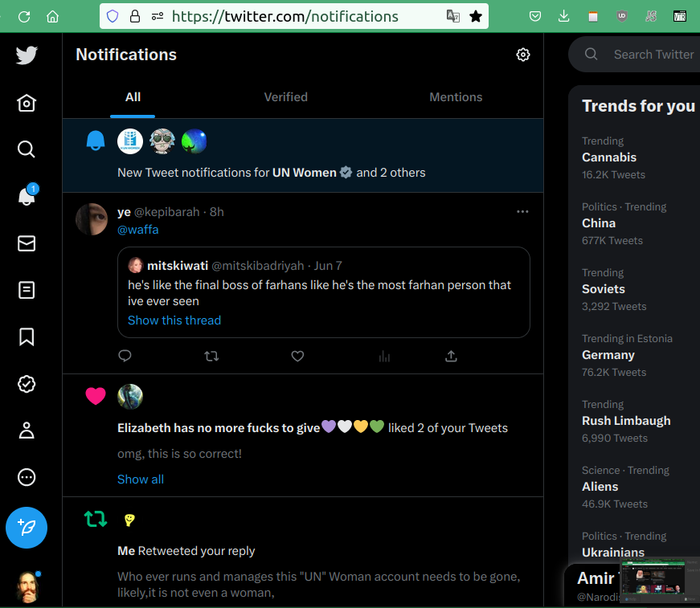
Task: Share ye's tweet
Action: tap(451, 356)
